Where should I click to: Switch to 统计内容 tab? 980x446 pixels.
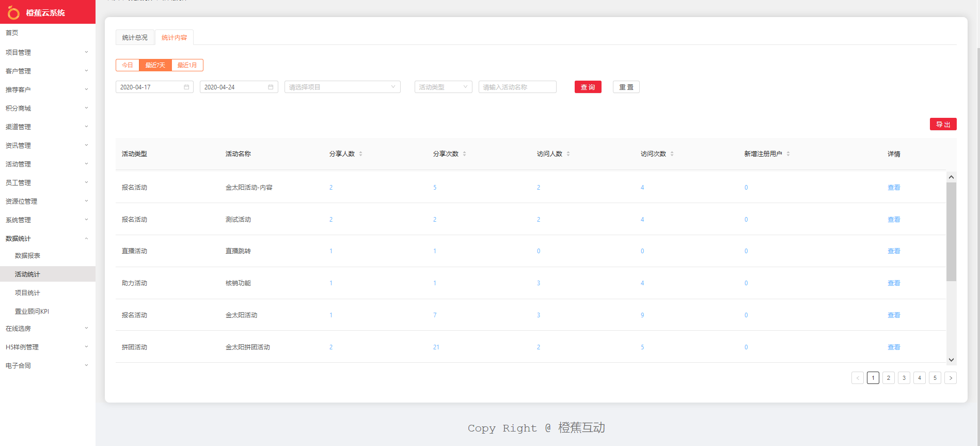(175, 37)
